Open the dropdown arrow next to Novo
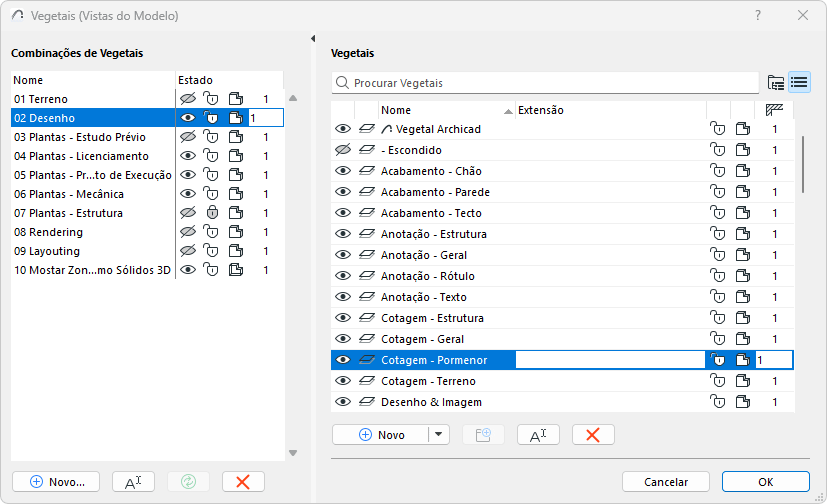 point(438,435)
